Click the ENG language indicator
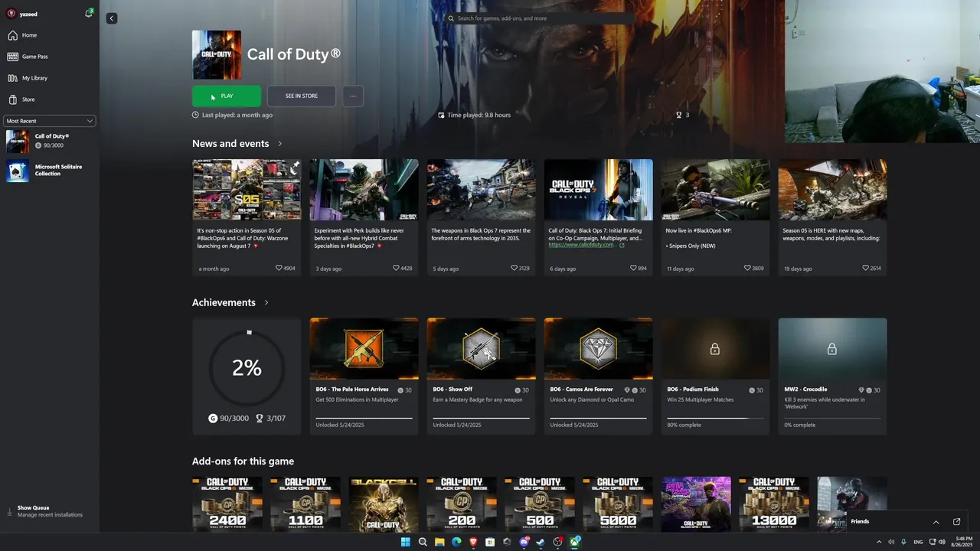Image resolution: width=980 pixels, height=551 pixels. (x=918, y=542)
